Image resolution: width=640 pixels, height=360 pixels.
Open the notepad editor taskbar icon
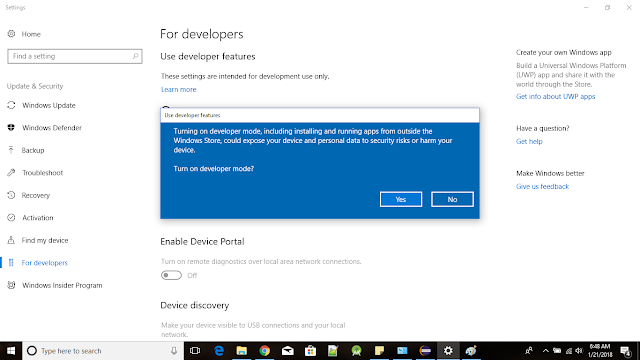click(333, 351)
